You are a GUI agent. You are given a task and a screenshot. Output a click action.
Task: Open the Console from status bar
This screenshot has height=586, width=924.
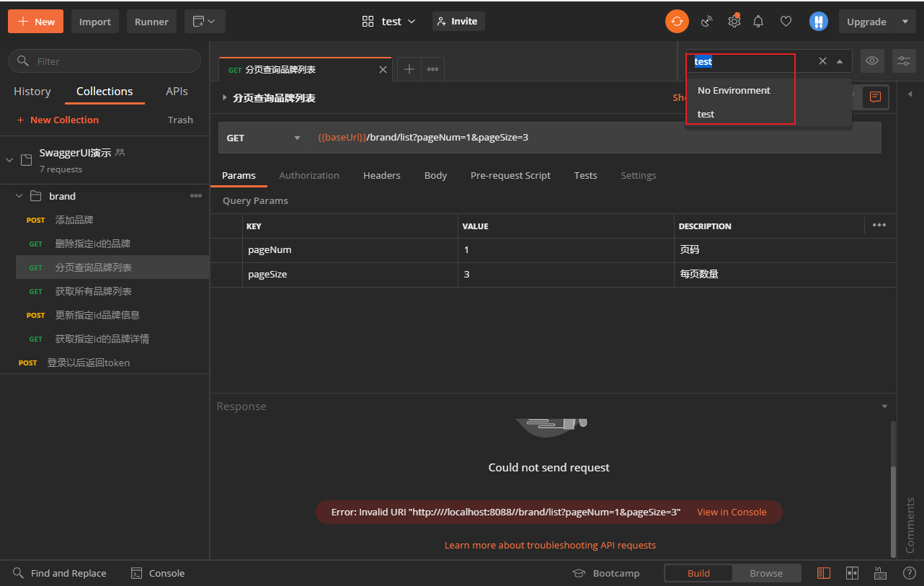158,573
